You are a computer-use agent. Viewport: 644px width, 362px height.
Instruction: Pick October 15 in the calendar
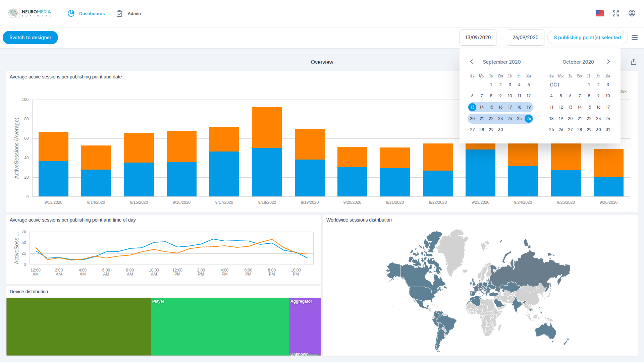(x=589, y=107)
